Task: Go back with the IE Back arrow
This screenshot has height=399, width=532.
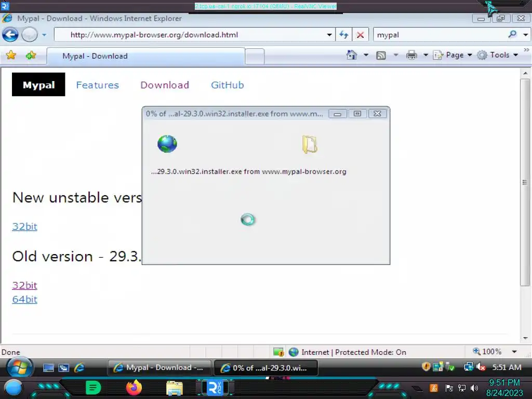Action: point(10,35)
